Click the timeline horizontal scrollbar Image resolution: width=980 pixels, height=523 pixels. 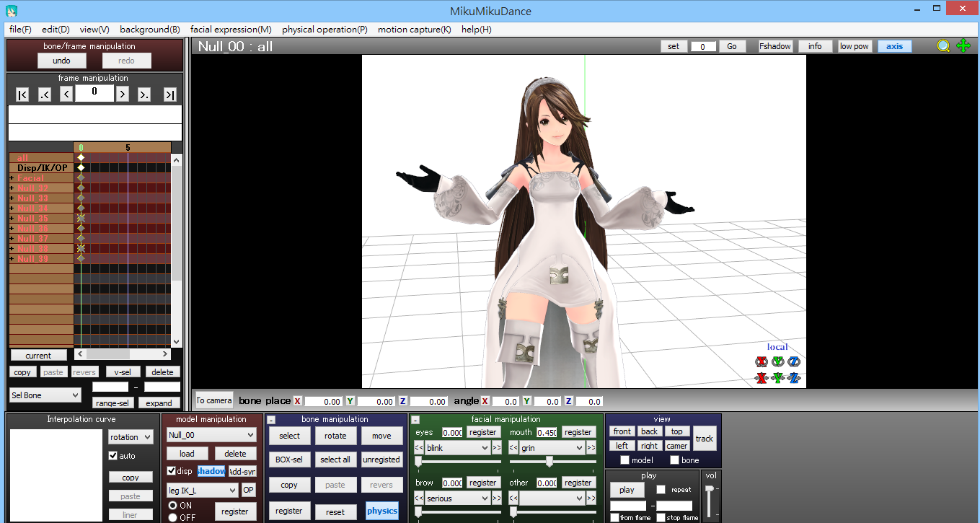(123, 354)
